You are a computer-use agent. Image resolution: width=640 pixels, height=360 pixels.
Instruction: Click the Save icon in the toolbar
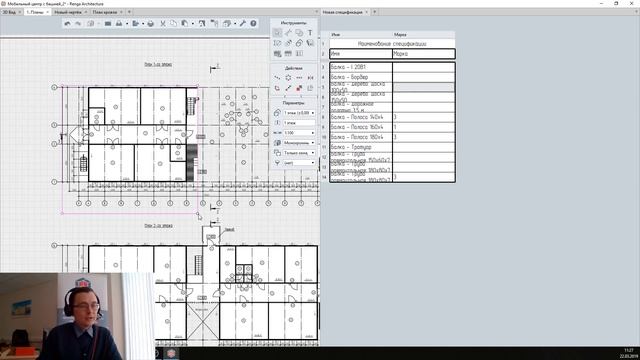click(x=108, y=24)
